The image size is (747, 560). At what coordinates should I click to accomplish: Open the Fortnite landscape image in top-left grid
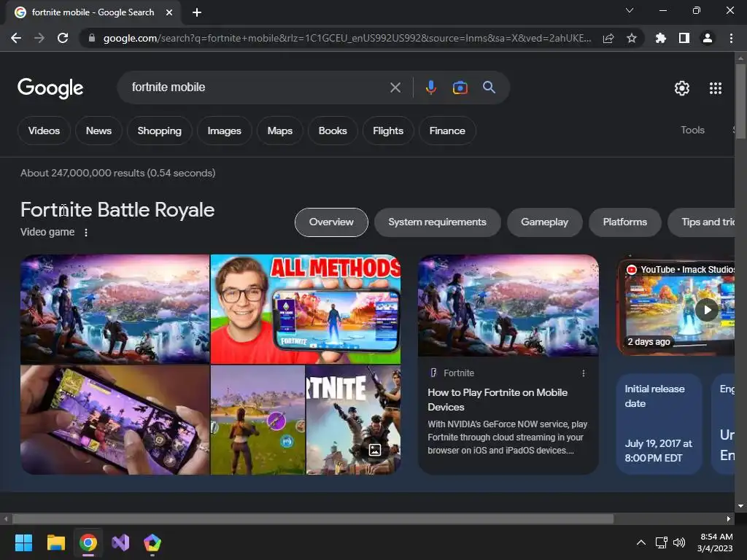115,309
